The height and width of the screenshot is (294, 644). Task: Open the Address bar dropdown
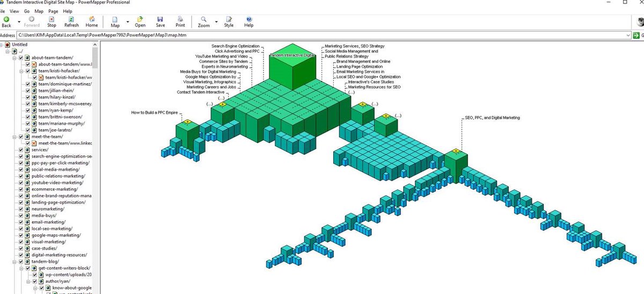coord(629,35)
